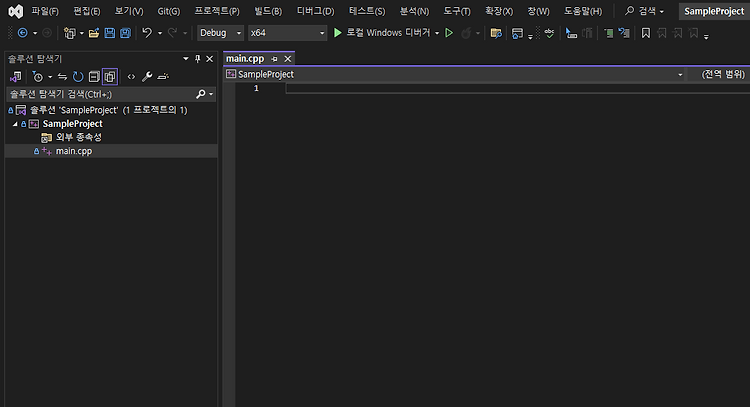Click the uncomment selected lines icon
Image resolution: width=750 pixels, height=407 pixels.
624,33
